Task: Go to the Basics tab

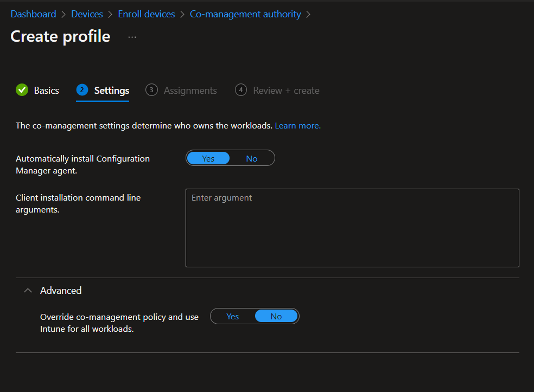Action: [x=46, y=91]
